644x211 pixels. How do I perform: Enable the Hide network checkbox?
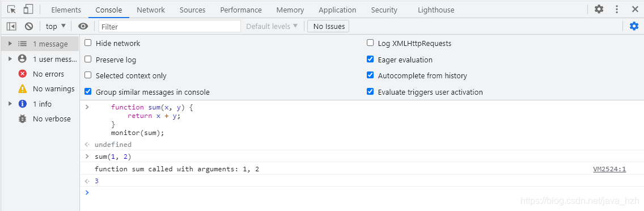click(x=88, y=43)
